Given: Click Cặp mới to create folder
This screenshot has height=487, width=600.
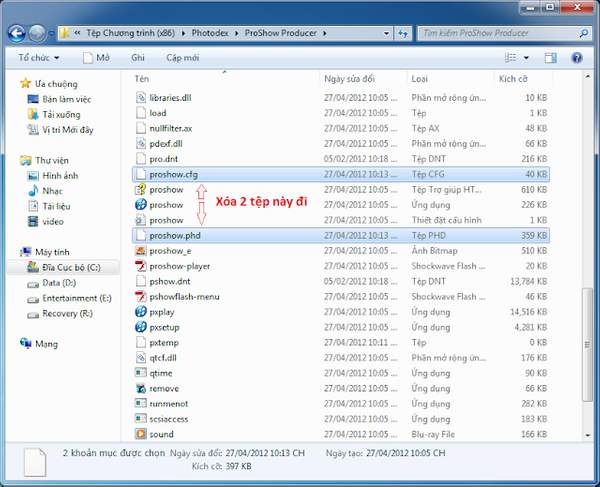Looking at the screenshot, I should pos(183,58).
